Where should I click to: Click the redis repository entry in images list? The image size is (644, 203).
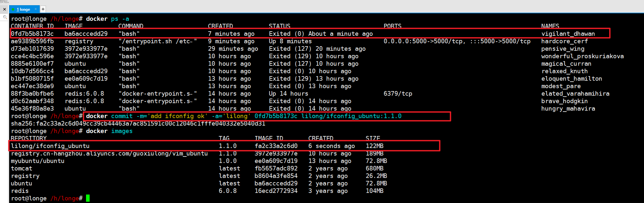[x=20, y=191]
